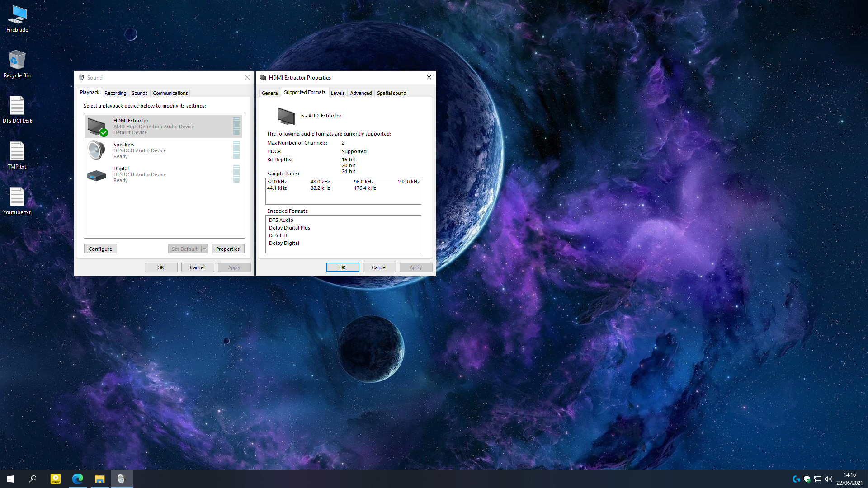This screenshot has width=868, height=488.
Task: Open the Recycle Bin desktop icon
Action: [17, 64]
